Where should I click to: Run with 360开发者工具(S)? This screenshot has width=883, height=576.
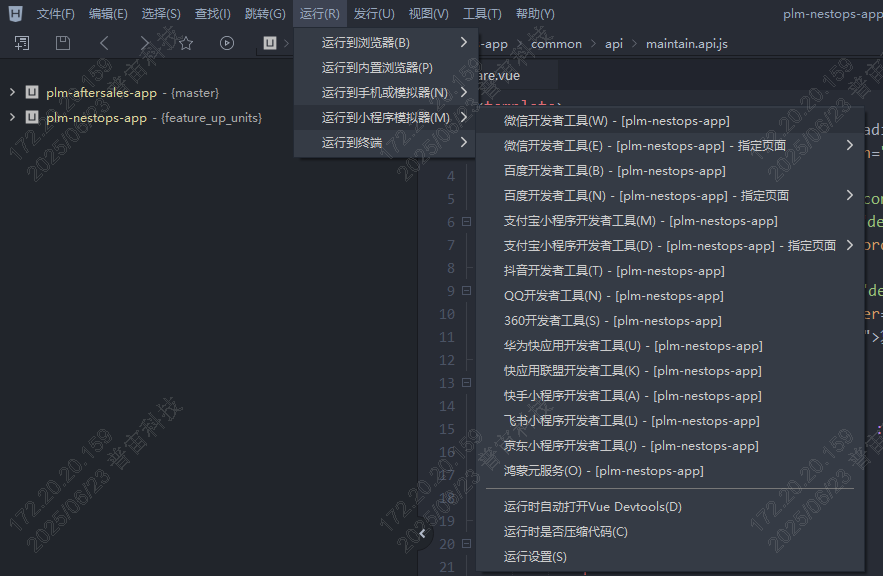[x=670, y=321]
